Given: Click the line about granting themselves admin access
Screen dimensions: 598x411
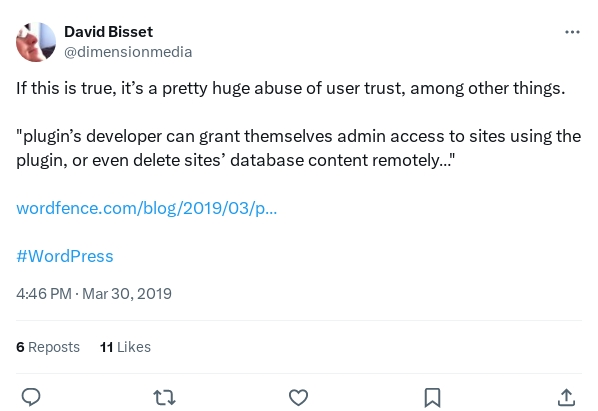Looking at the screenshot, I should tap(299, 136).
